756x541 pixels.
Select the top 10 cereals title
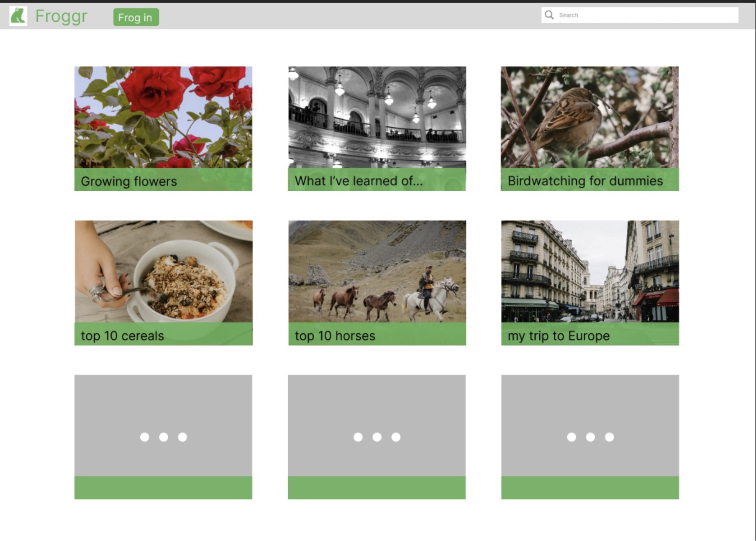[x=123, y=336]
